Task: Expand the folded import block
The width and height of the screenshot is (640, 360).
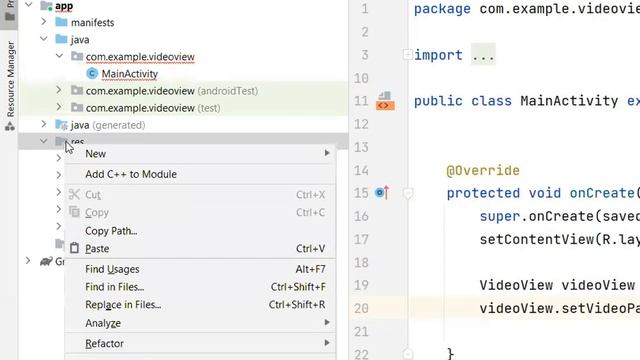Action: [x=407, y=54]
